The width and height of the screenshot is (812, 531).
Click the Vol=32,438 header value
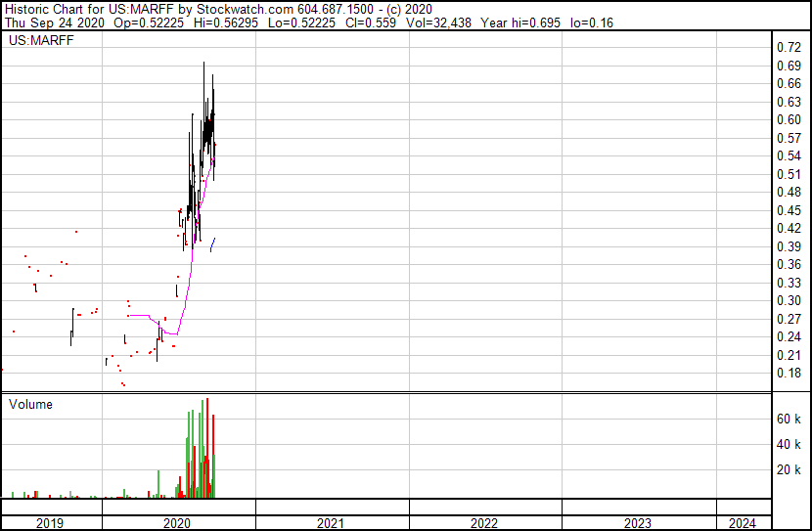click(438, 22)
